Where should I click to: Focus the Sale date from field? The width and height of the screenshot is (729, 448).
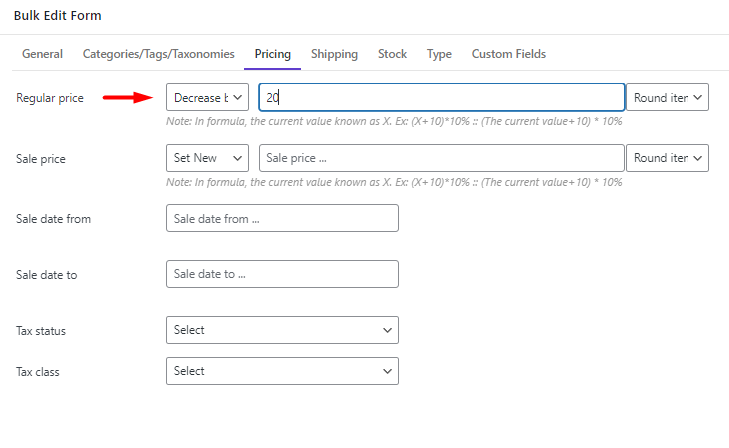(x=282, y=218)
